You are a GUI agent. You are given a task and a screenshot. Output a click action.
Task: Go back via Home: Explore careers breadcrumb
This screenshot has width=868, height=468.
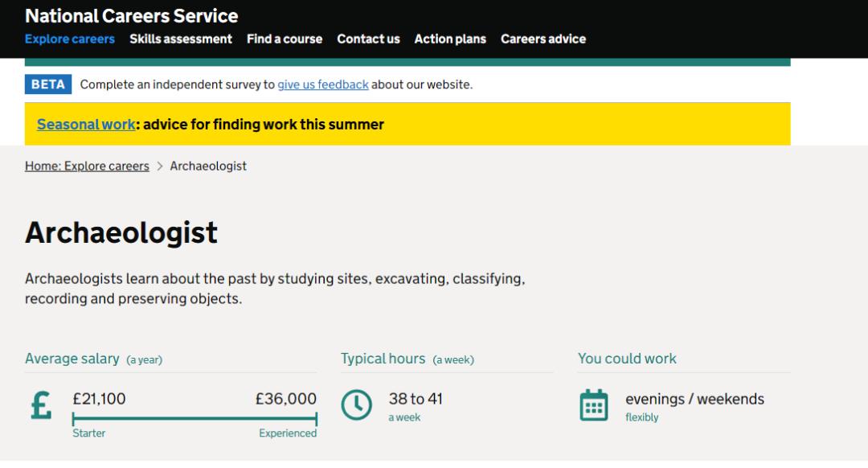pyautogui.click(x=87, y=166)
